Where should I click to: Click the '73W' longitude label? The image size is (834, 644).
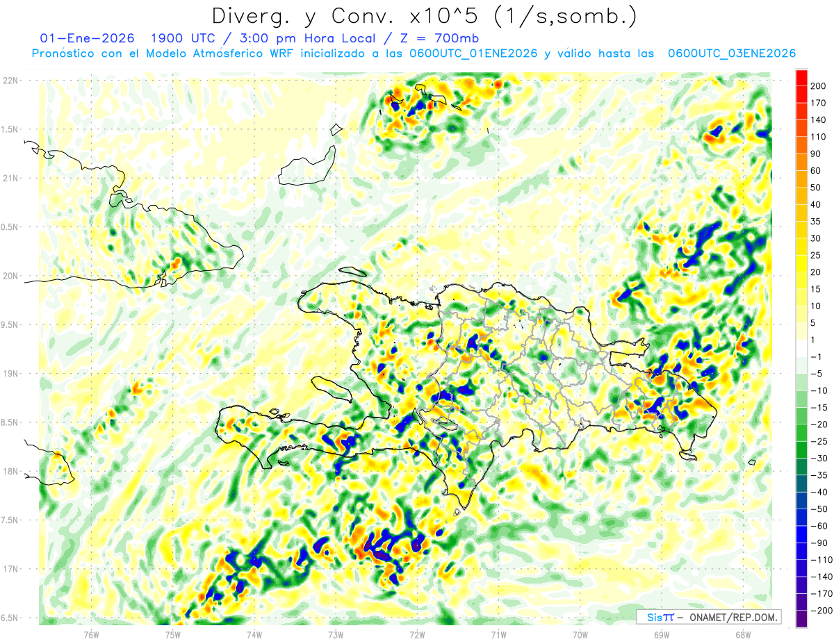[x=336, y=634]
